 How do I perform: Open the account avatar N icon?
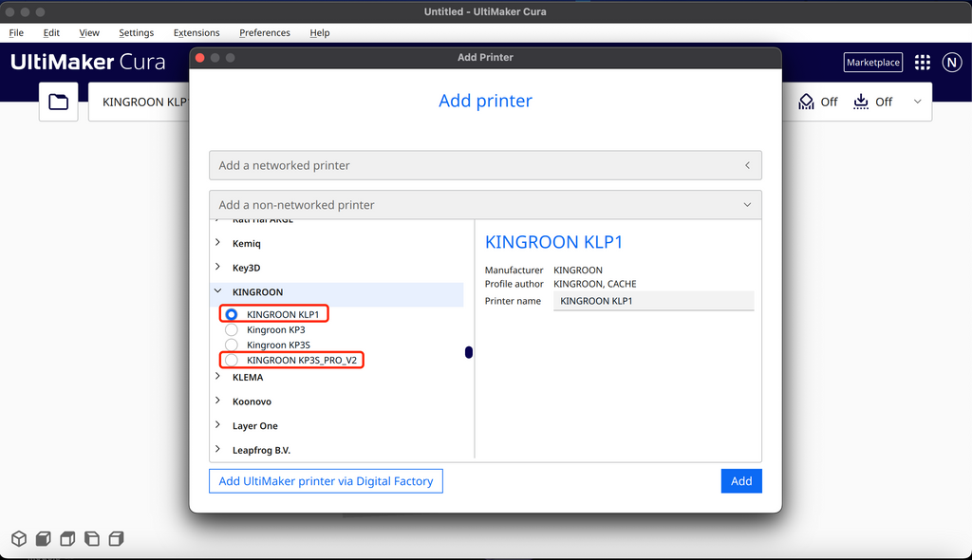click(952, 62)
